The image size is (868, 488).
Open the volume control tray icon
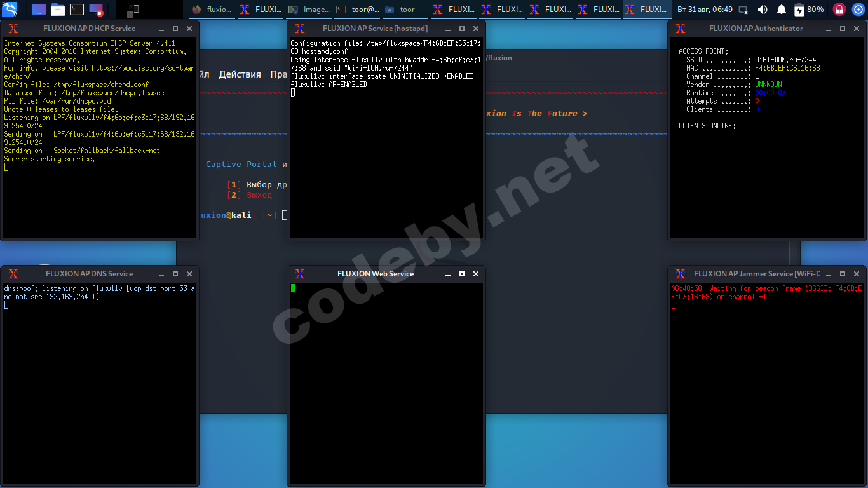click(763, 10)
